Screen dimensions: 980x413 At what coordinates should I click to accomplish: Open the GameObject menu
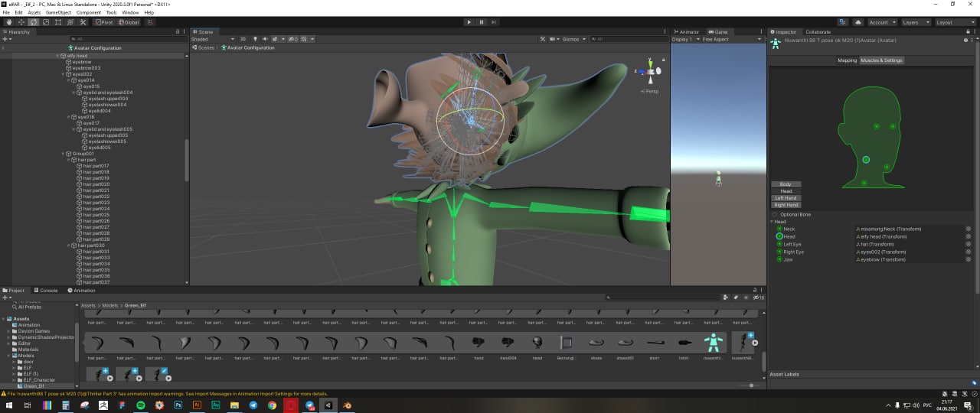tap(58, 12)
